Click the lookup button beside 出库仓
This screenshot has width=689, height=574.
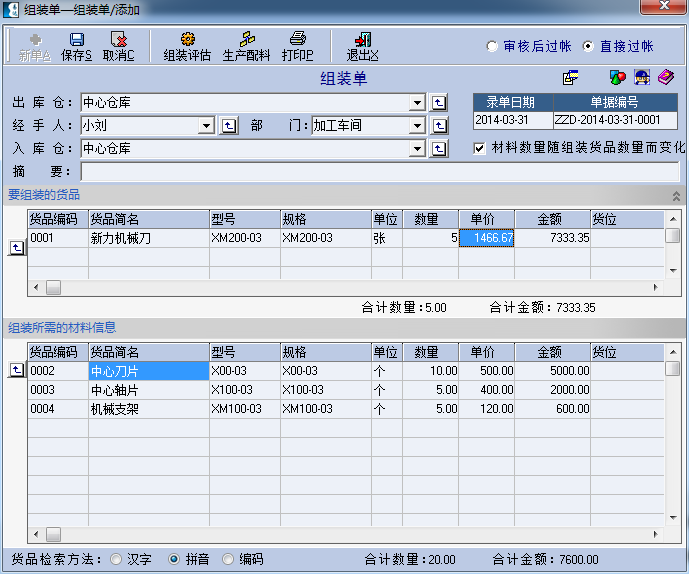pos(438,102)
